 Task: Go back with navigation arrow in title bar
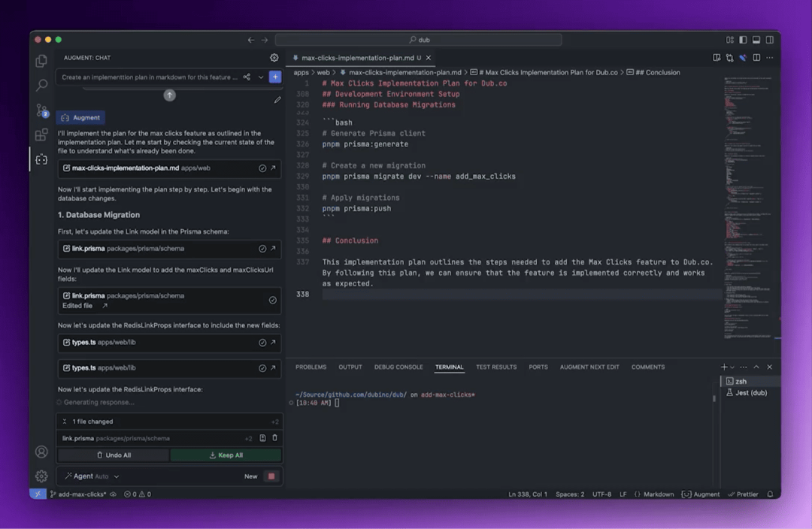[x=251, y=40]
